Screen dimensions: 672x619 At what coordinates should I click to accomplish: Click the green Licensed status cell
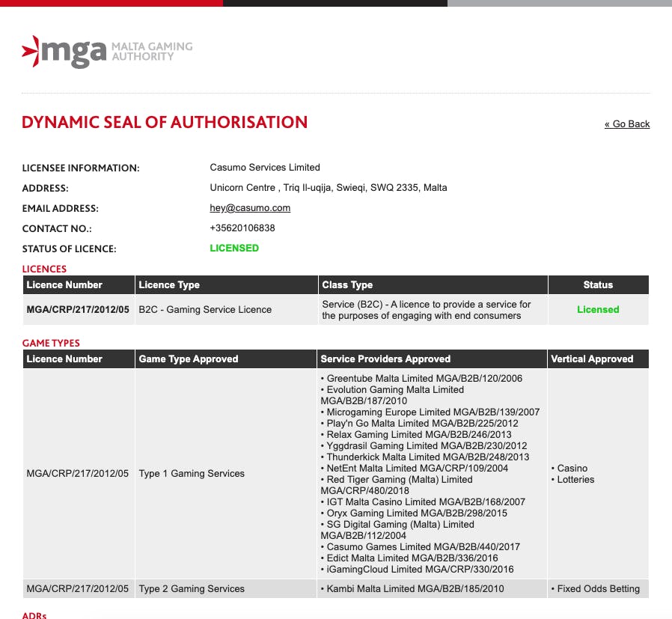(598, 310)
